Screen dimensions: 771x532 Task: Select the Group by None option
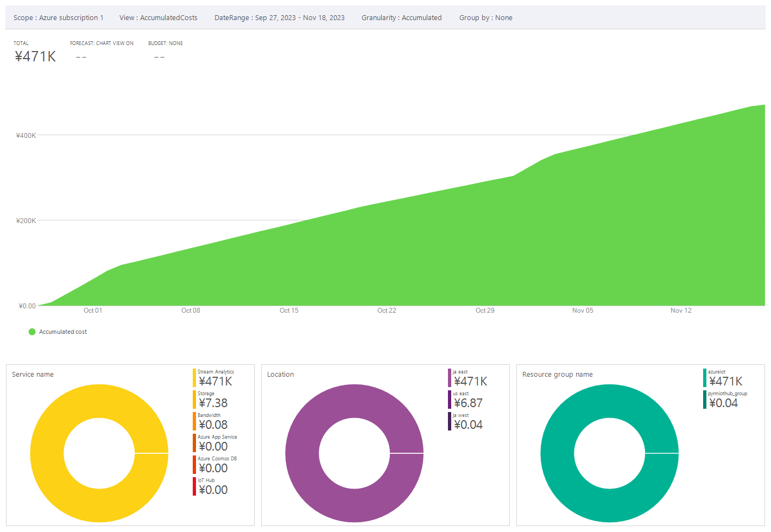coord(485,18)
